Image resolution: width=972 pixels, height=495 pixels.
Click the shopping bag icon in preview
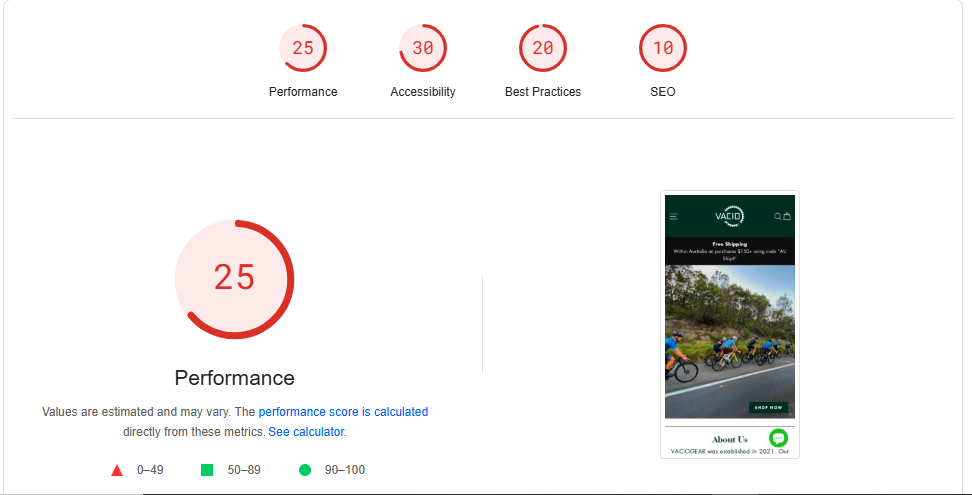point(787,216)
